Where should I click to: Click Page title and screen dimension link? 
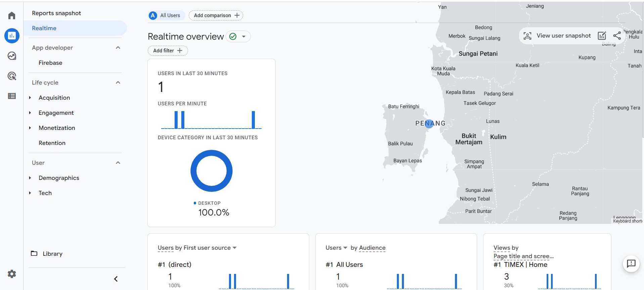coord(523,256)
